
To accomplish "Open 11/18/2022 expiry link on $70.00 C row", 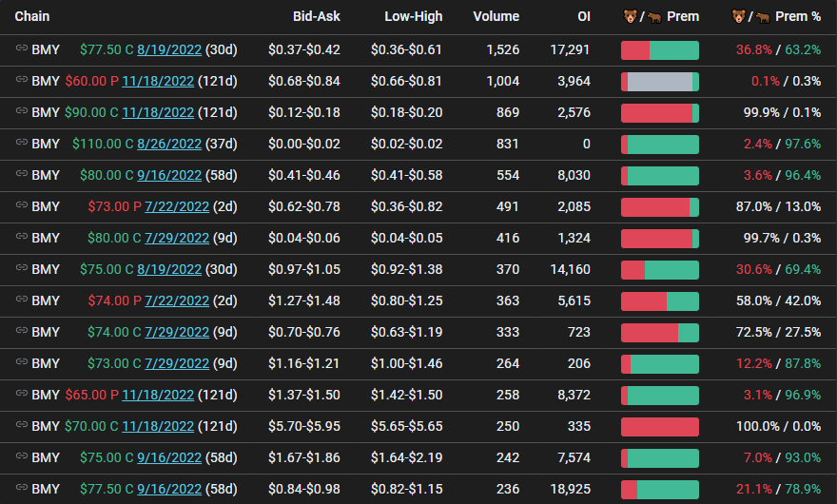I will (158, 426).
